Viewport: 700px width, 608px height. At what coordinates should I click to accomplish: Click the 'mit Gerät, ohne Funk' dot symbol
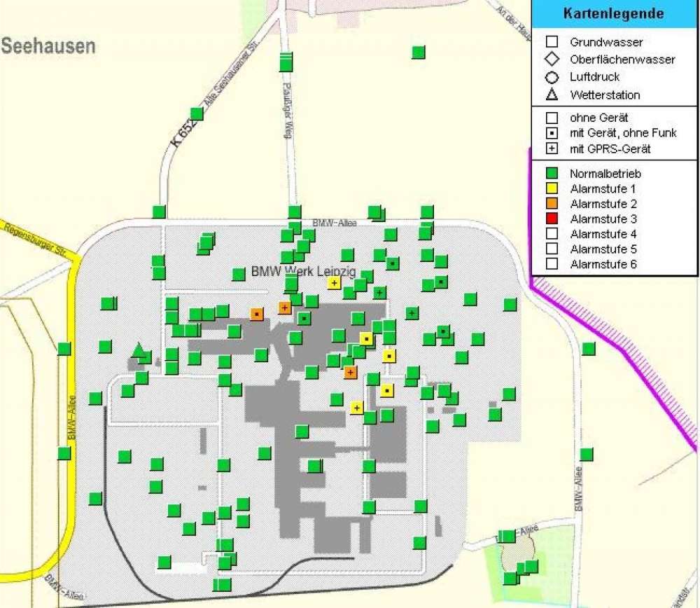click(552, 133)
